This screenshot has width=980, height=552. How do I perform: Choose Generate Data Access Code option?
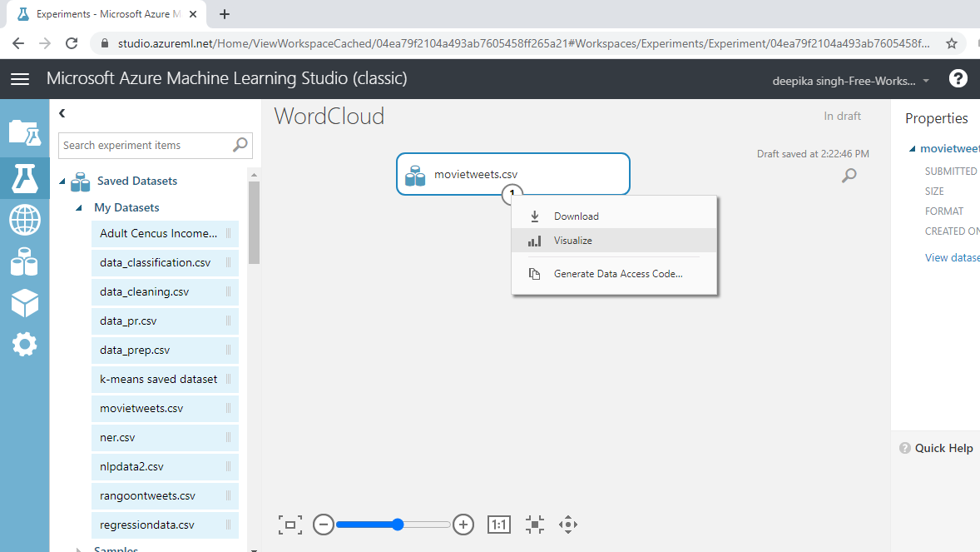click(x=614, y=273)
